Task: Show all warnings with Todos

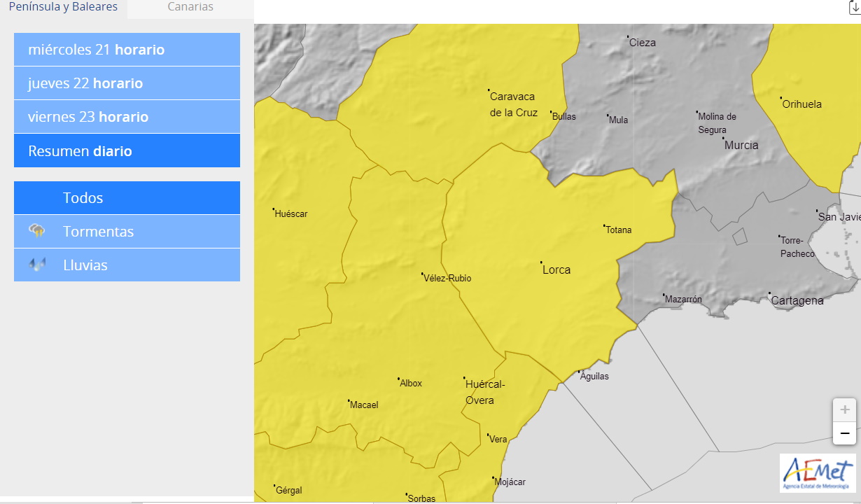Action: (x=127, y=198)
